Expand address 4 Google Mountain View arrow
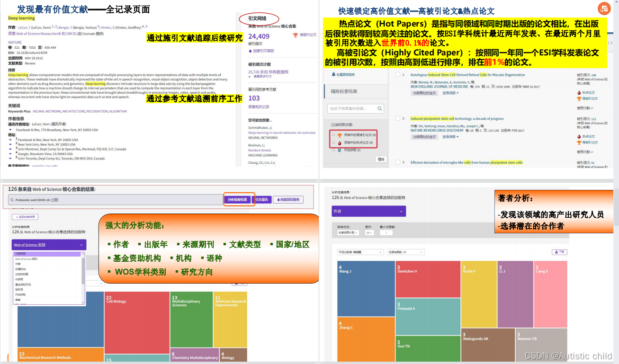619x364 pixels. point(10,154)
